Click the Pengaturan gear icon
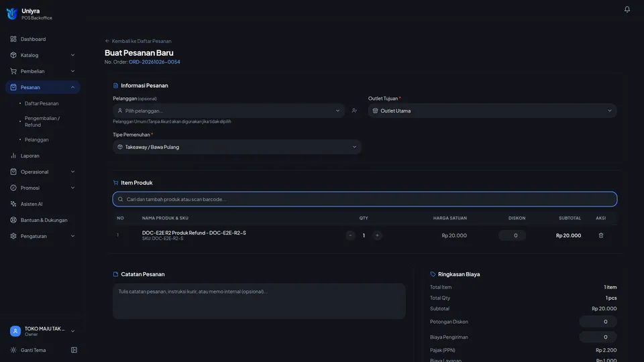 coord(13,236)
